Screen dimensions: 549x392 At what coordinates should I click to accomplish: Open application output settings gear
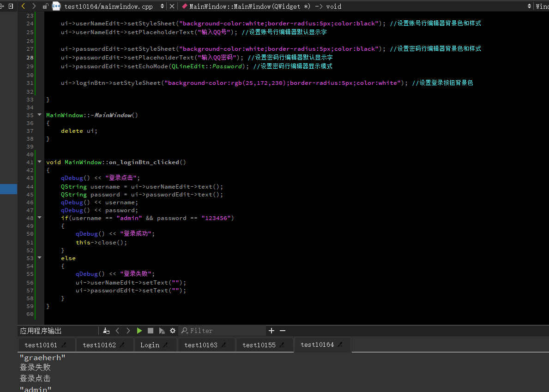pos(173,331)
